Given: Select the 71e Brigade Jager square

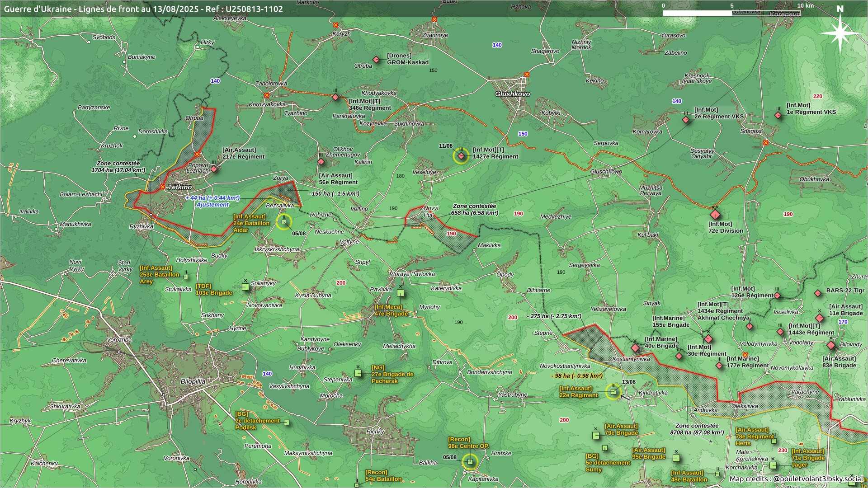Looking at the screenshot, I should 773,465.
